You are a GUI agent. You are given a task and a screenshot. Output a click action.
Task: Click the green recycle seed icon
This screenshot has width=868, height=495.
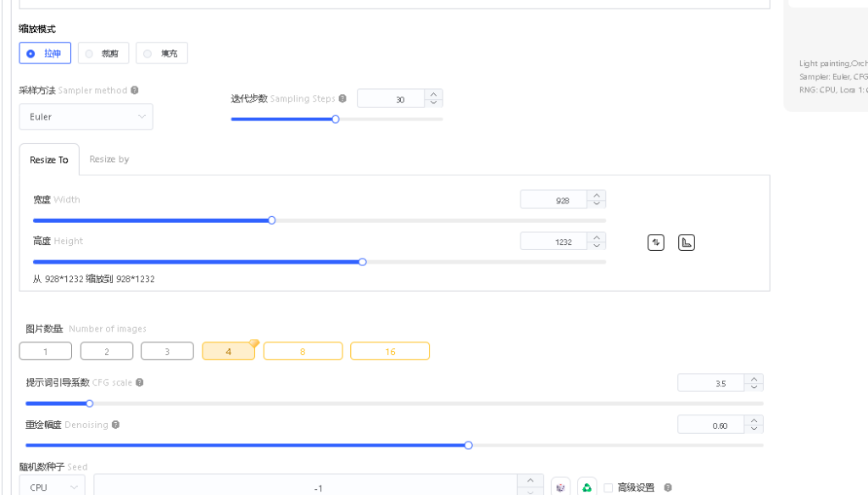tap(587, 487)
